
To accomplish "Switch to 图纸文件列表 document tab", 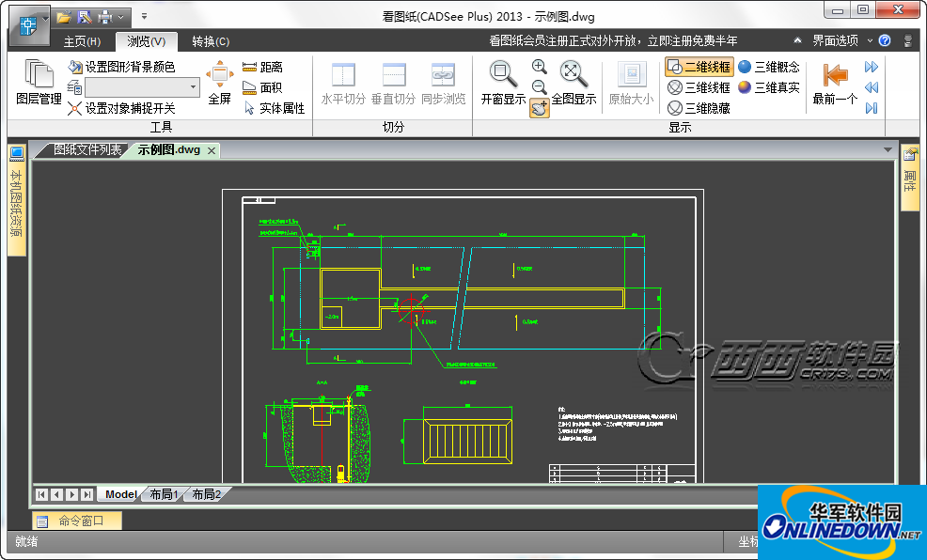I will click(86, 150).
